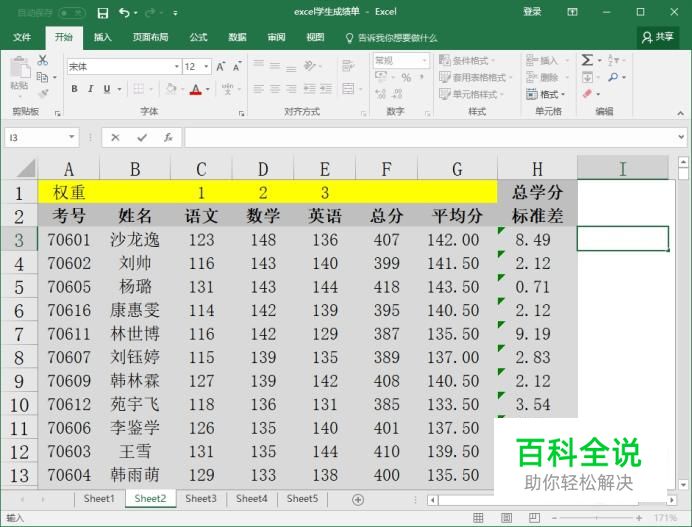Switch to the 页面布局 ribbon tab
The height and width of the screenshot is (527, 692).
click(x=150, y=38)
